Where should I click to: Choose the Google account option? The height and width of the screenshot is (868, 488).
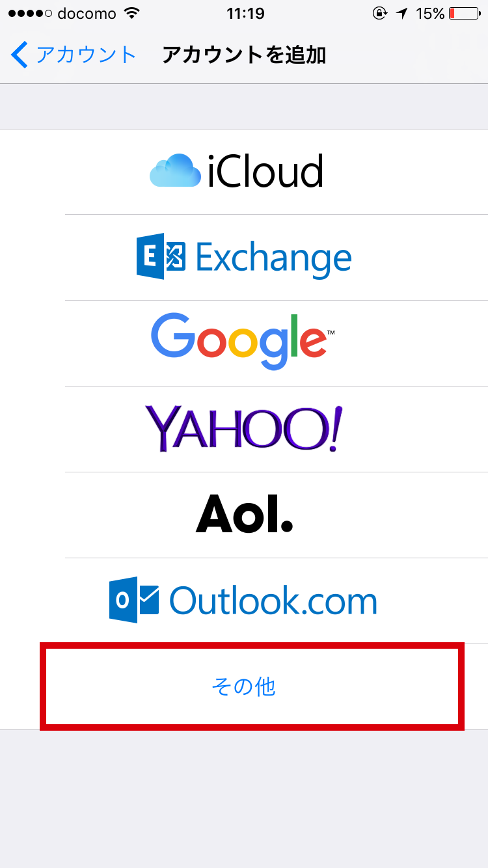click(x=244, y=344)
